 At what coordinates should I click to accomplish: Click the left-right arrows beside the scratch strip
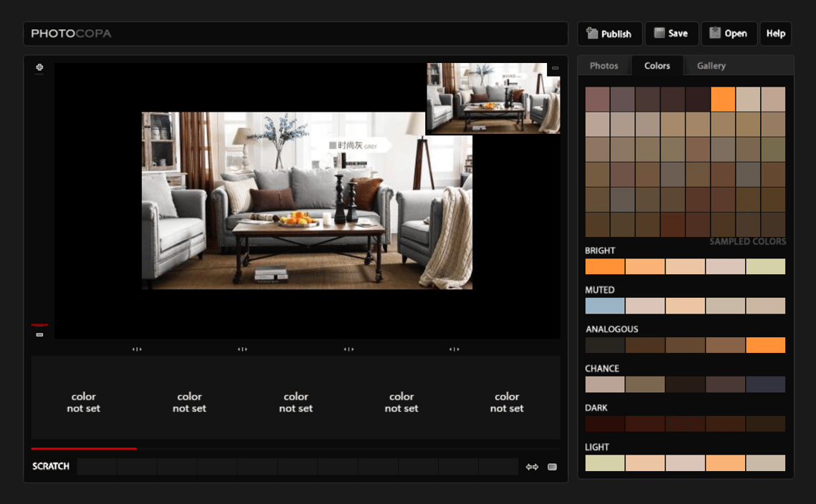pyautogui.click(x=534, y=466)
